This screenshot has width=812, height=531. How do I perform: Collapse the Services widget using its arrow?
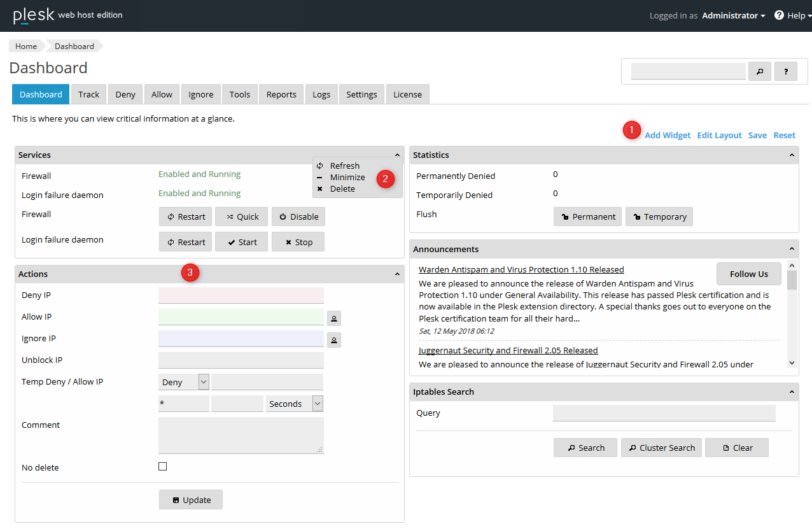click(397, 155)
